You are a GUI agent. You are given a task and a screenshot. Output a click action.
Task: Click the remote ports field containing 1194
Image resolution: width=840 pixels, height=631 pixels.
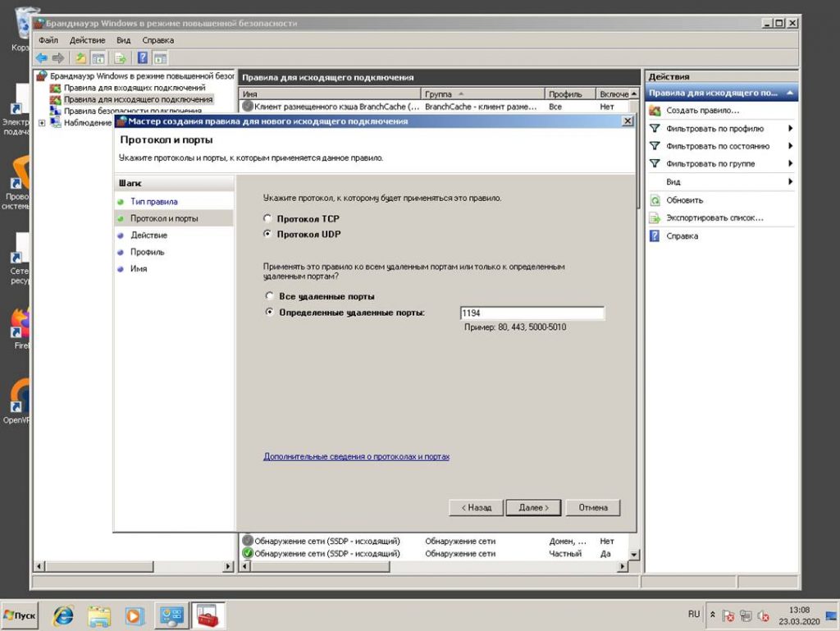click(532, 313)
